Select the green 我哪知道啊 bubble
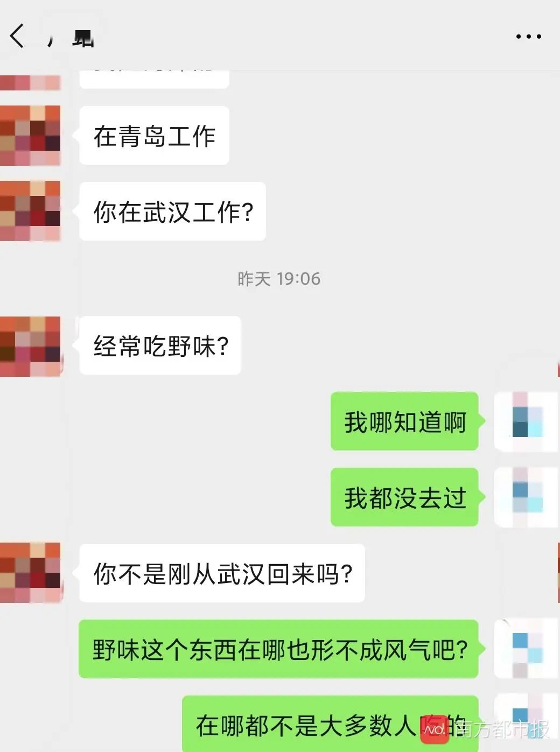The height and width of the screenshot is (752, 560). tap(405, 421)
